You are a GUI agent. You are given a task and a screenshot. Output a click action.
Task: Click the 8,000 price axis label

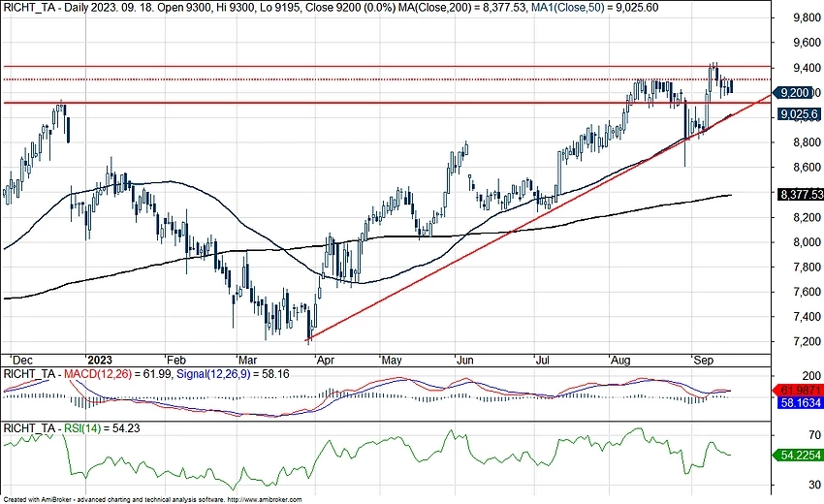click(x=808, y=242)
